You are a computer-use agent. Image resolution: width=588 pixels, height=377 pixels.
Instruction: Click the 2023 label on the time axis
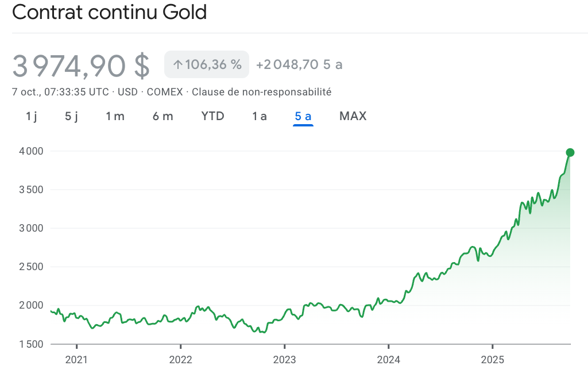284,361
